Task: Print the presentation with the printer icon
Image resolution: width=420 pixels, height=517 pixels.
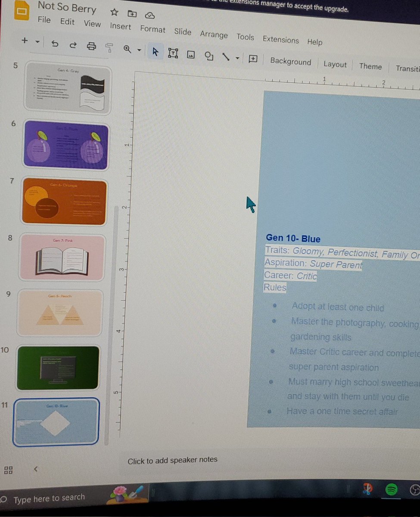Action: tap(91, 46)
